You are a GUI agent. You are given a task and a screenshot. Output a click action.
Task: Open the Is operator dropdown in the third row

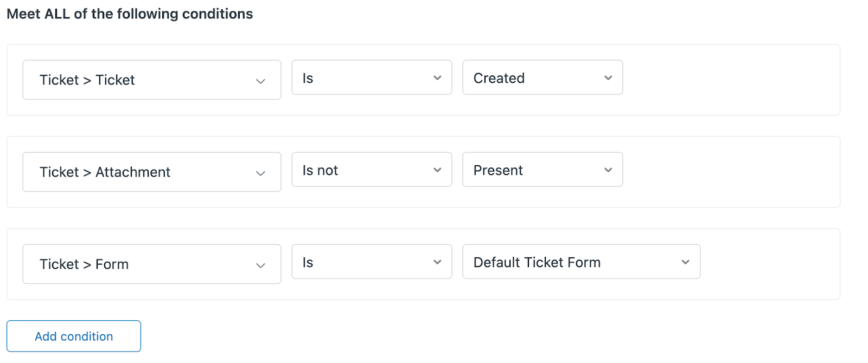pyautogui.click(x=372, y=262)
